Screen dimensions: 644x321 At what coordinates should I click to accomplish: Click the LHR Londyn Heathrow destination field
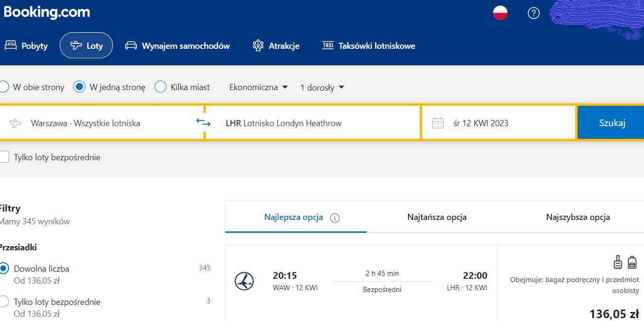click(x=313, y=123)
